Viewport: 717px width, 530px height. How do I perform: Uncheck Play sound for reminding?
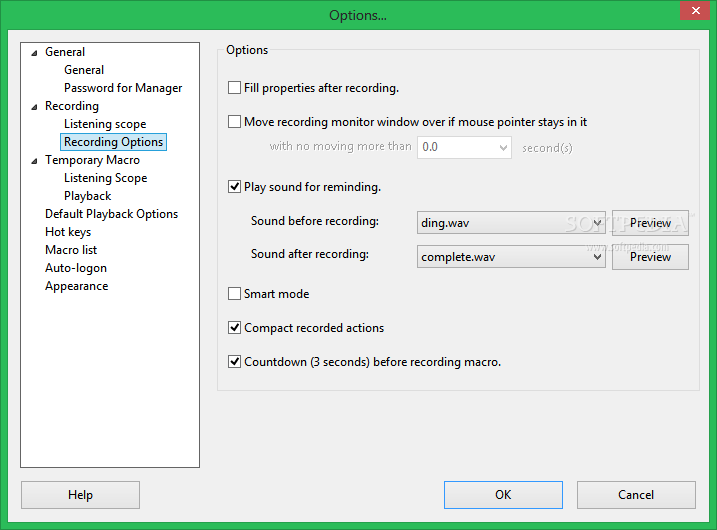[x=234, y=187]
